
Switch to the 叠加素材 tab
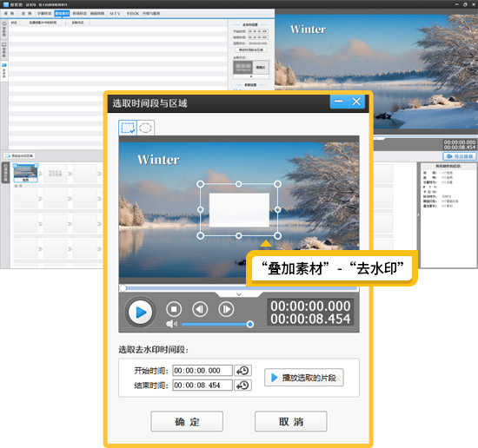coord(62,13)
